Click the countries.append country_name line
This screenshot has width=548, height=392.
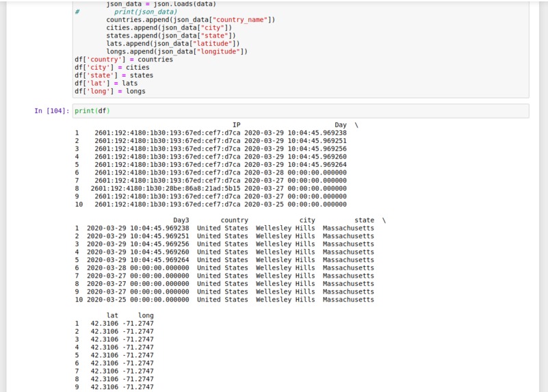click(190, 20)
